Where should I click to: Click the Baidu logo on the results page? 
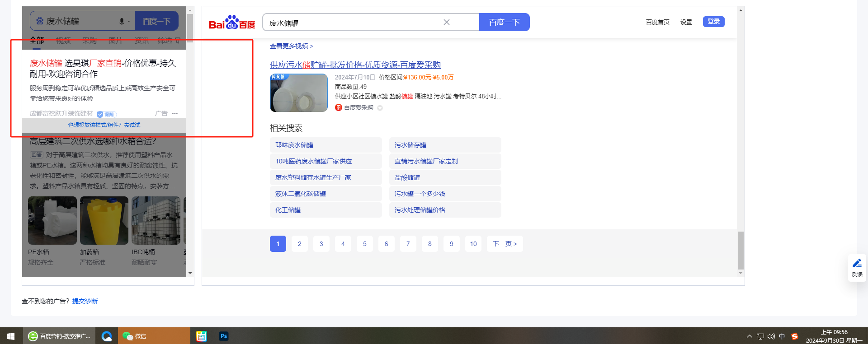click(x=232, y=22)
